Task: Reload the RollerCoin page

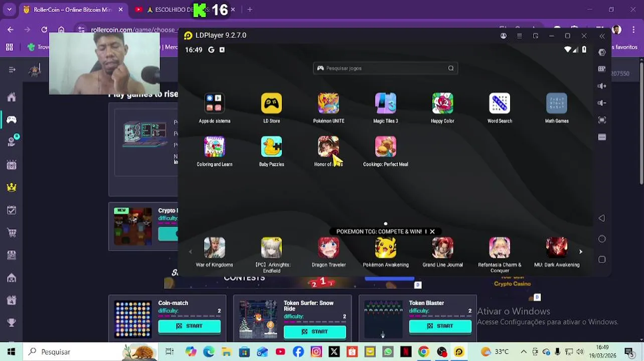Action: coord(44,30)
